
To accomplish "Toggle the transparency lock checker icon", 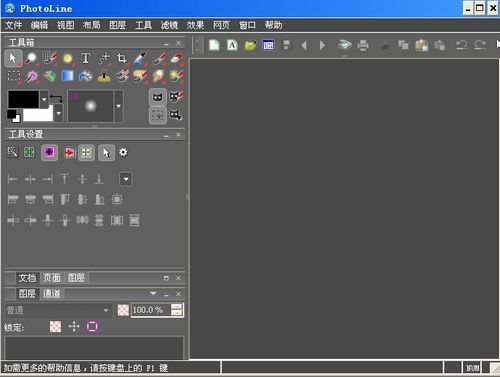I will [x=55, y=327].
